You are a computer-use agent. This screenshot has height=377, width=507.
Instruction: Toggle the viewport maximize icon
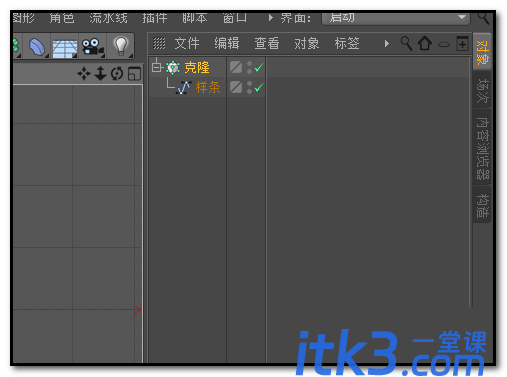coord(134,74)
